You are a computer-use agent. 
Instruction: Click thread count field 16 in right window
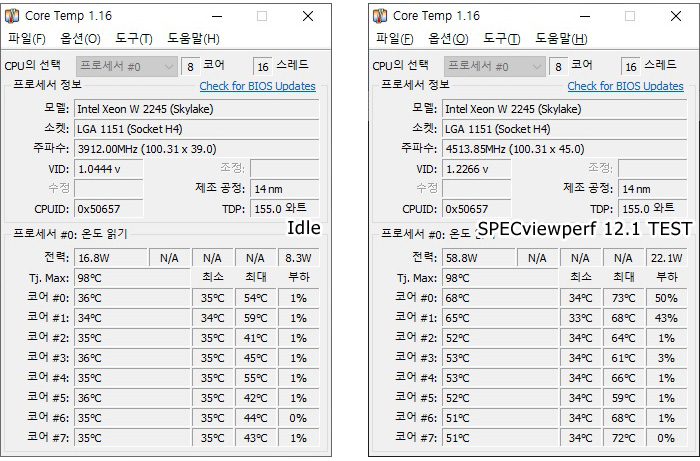(630, 66)
